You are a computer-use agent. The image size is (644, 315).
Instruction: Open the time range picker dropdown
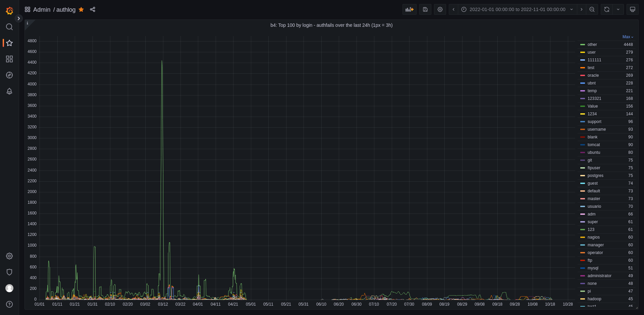(x=517, y=9)
